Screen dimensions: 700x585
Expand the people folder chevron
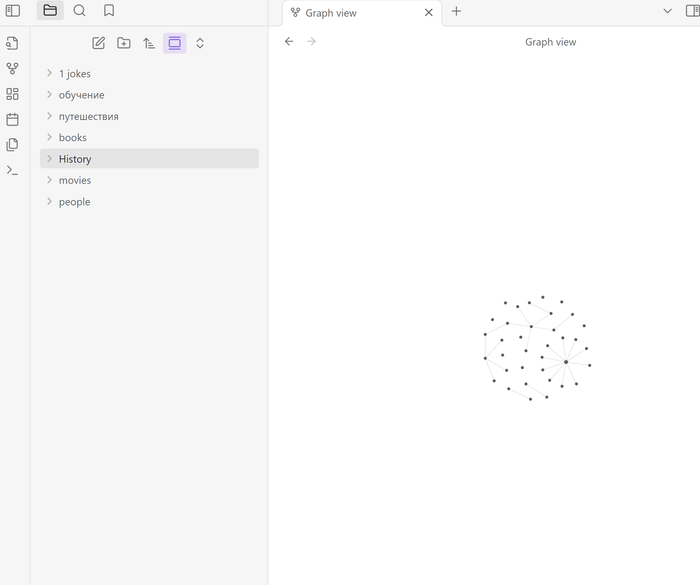[x=50, y=201]
